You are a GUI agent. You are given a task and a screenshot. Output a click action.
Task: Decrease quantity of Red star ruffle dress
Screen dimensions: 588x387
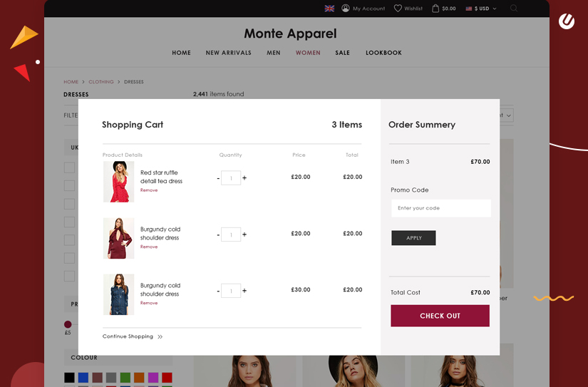(218, 177)
